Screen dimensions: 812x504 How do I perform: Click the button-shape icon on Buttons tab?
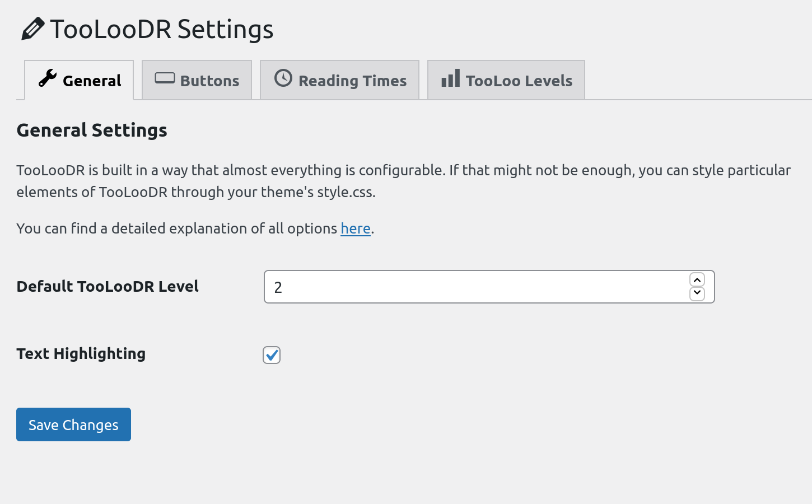[x=165, y=78]
